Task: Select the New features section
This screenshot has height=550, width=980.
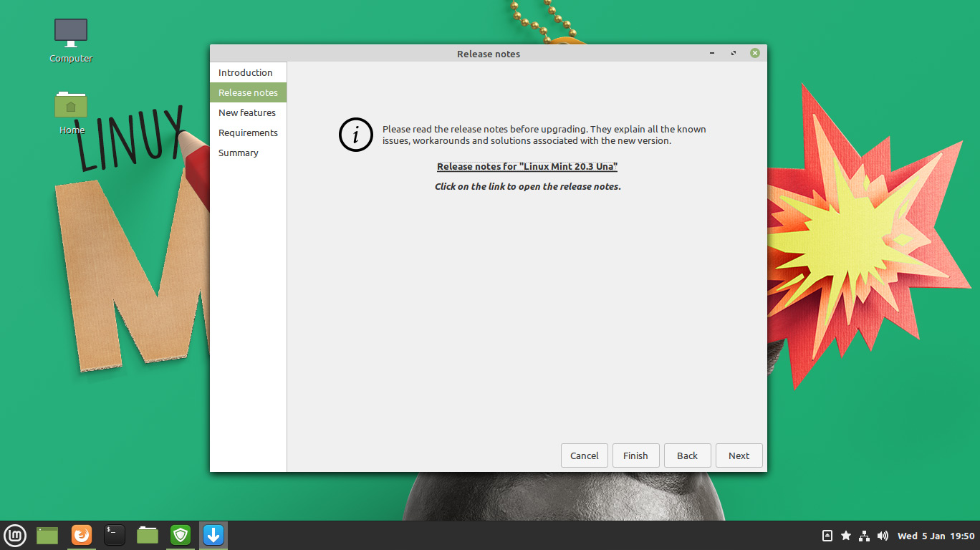Action: pos(246,112)
